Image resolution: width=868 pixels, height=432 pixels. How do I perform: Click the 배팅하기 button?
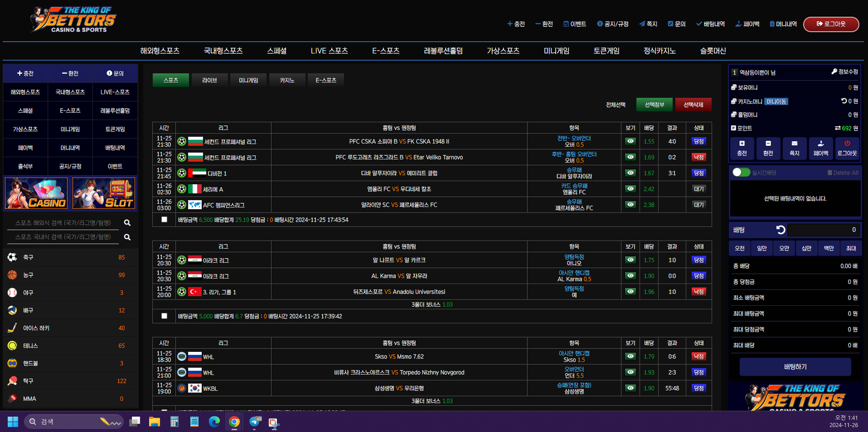[x=795, y=367]
